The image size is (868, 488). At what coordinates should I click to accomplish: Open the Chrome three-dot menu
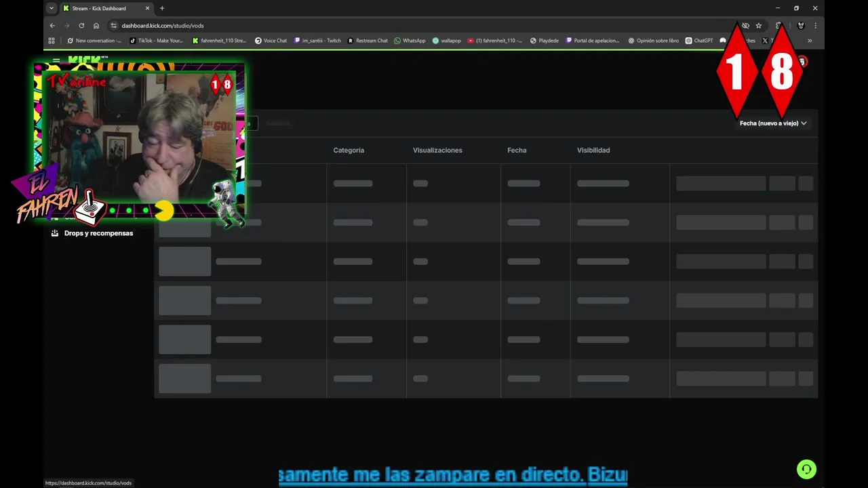coord(815,26)
